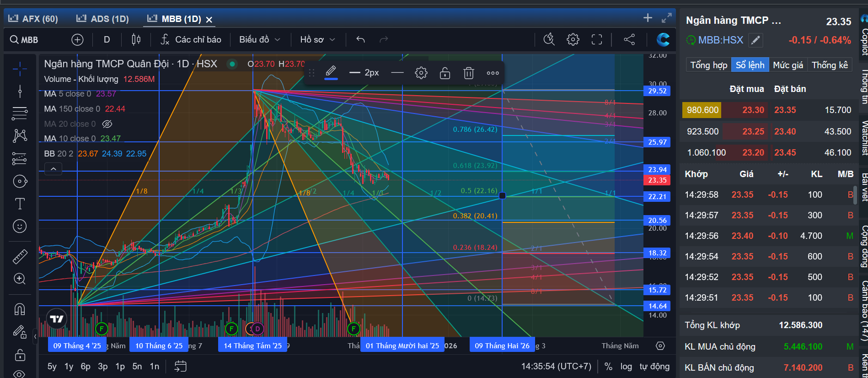Redo the last chart action

pos(384,40)
